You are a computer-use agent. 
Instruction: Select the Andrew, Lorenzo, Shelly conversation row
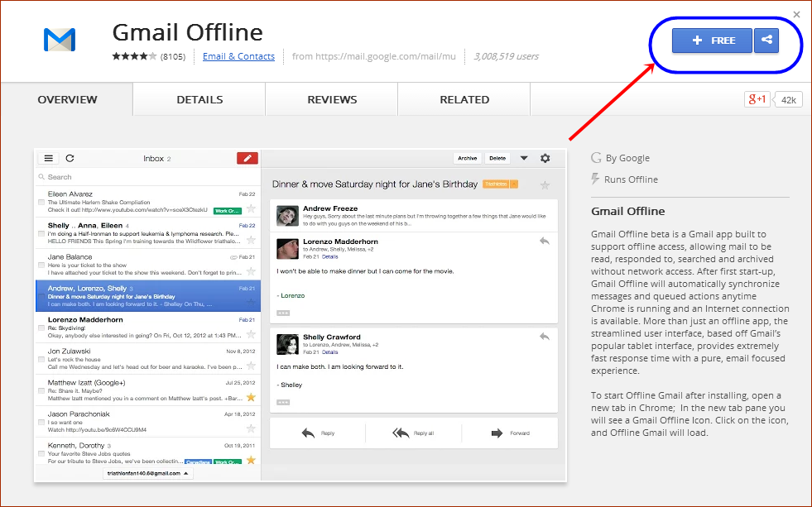(x=148, y=296)
